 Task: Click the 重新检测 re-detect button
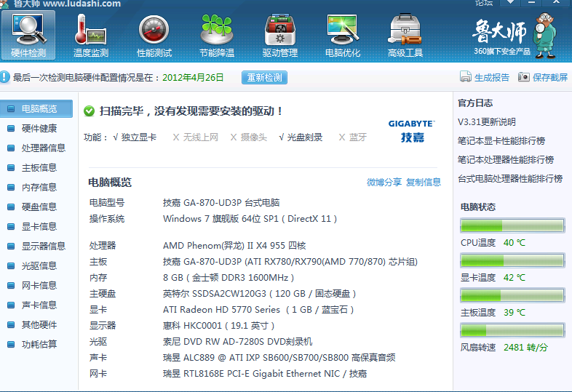point(264,77)
